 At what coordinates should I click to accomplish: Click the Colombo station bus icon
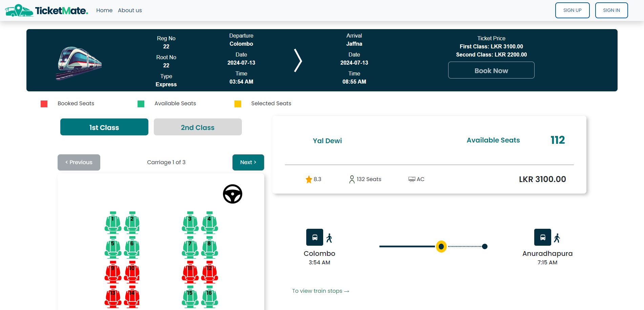[x=315, y=237]
